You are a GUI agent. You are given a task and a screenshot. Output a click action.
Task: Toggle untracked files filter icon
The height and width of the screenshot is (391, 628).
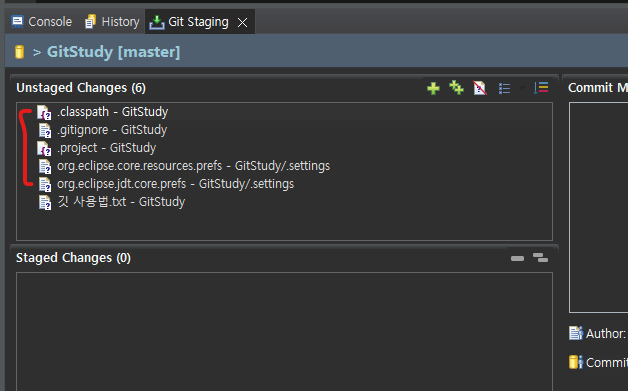point(480,88)
